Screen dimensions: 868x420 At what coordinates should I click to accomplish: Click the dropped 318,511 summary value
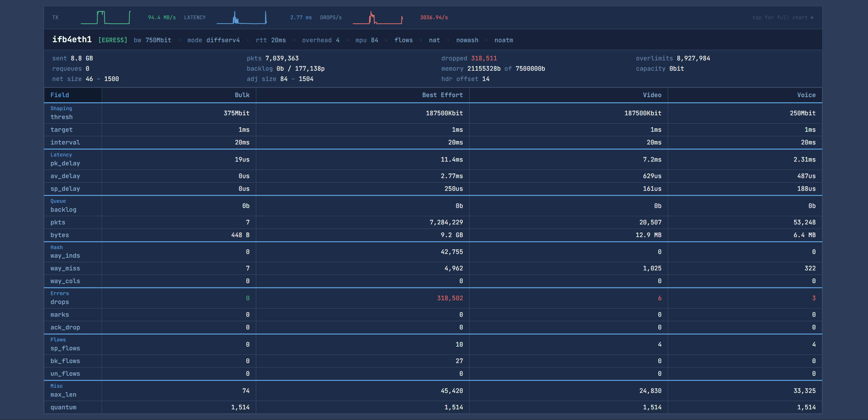(x=484, y=58)
